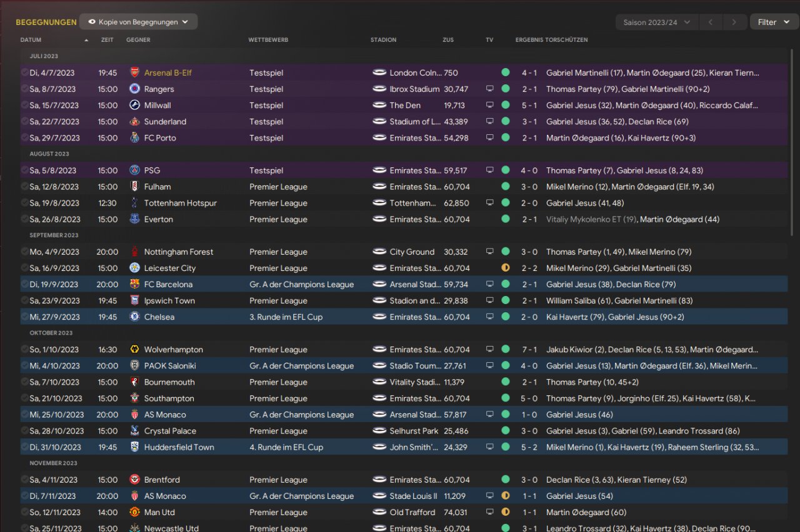Click the TV broadcast icon for Millwall match

[490, 106]
